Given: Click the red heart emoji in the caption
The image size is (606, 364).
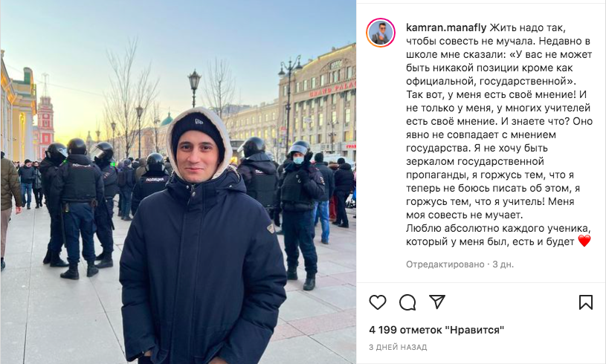Looking at the screenshot, I should (x=584, y=241).
